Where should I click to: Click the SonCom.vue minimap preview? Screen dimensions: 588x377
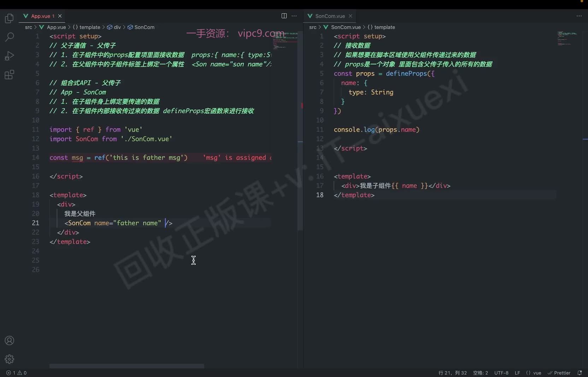(568, 38)
